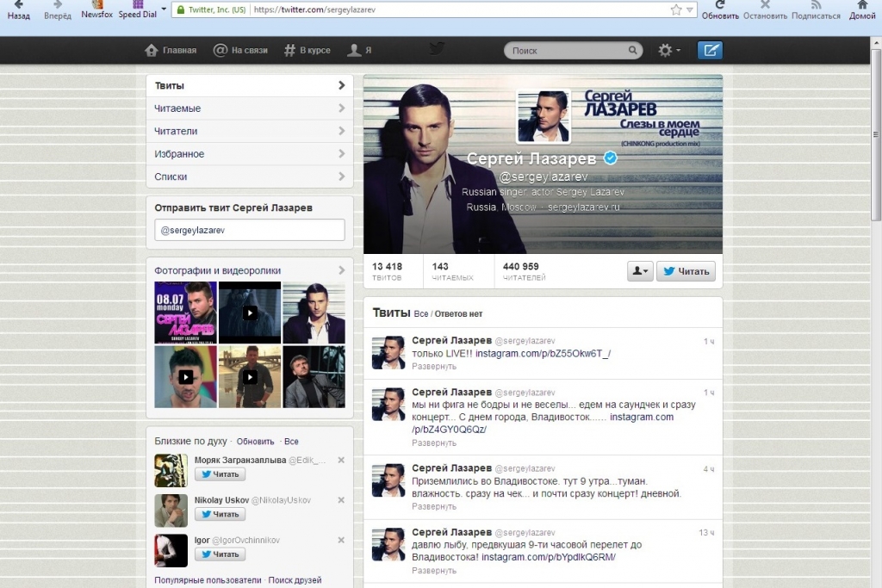Viewport: 882px width, 588px height.
Task: Open user actions dropdown next to Читать
Action: [x=640, y=271]
